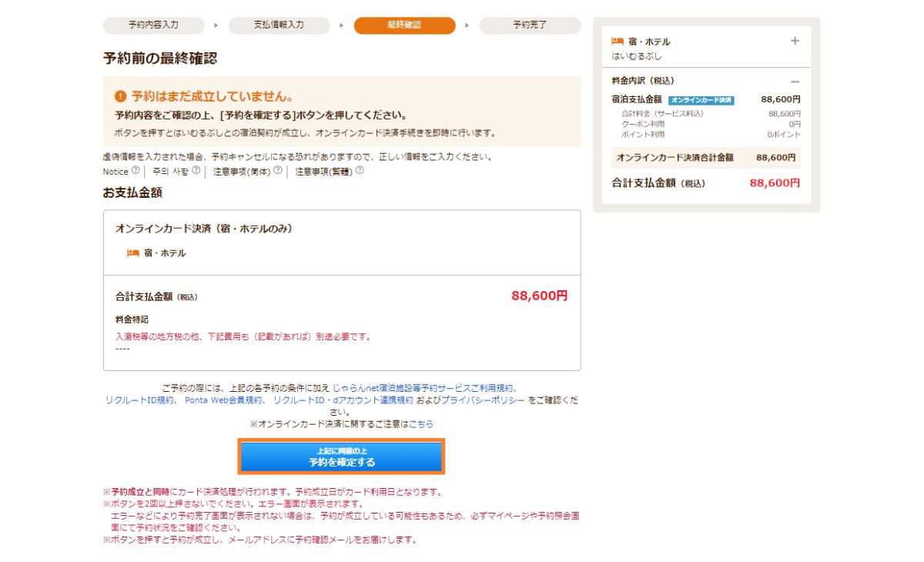
Task: Open the プライバシーポリシー link
Action: [483, 400]
